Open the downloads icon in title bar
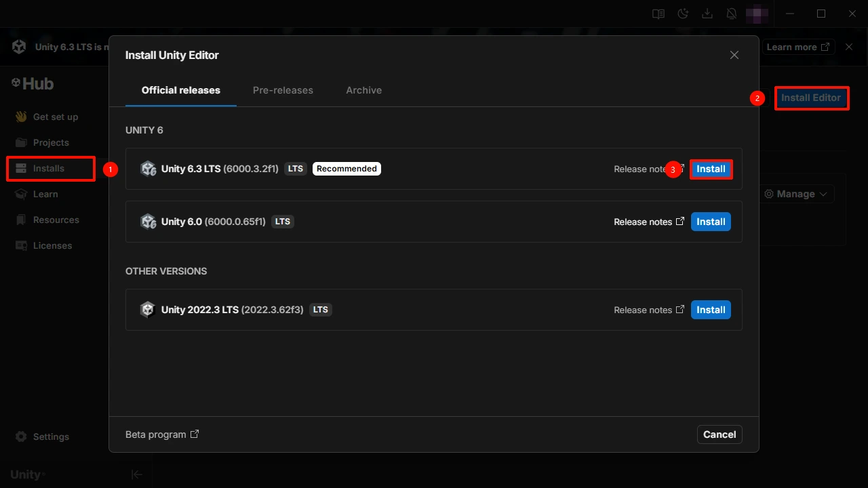 pyautogui.click(x=707, y=14)
